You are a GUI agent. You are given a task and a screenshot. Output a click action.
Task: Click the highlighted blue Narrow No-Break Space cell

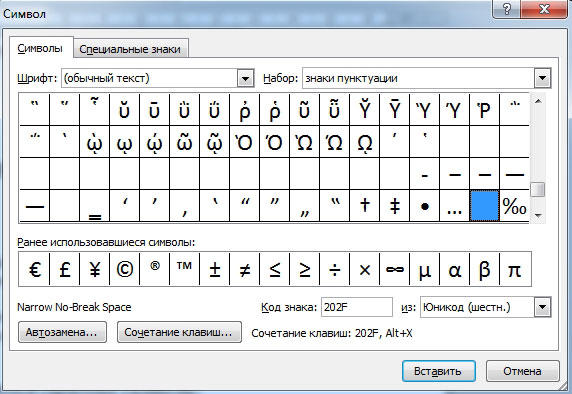click(x=484, y=206)
